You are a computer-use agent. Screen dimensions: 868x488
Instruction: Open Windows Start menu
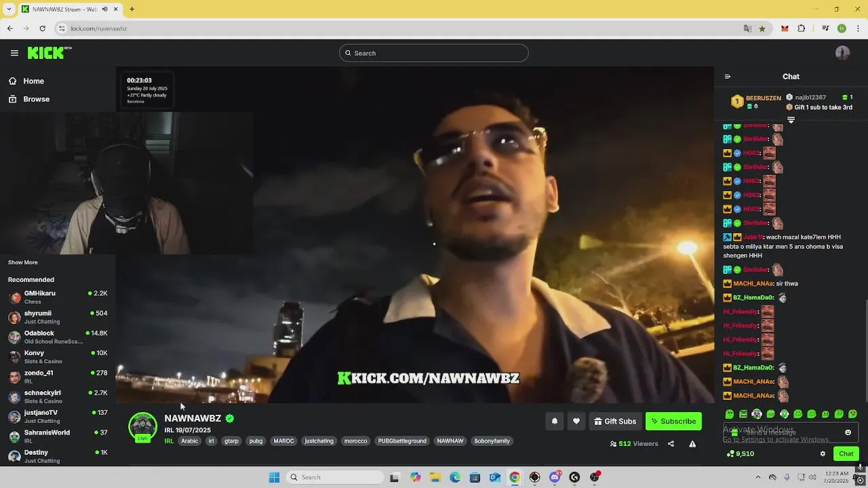(274, 477)
